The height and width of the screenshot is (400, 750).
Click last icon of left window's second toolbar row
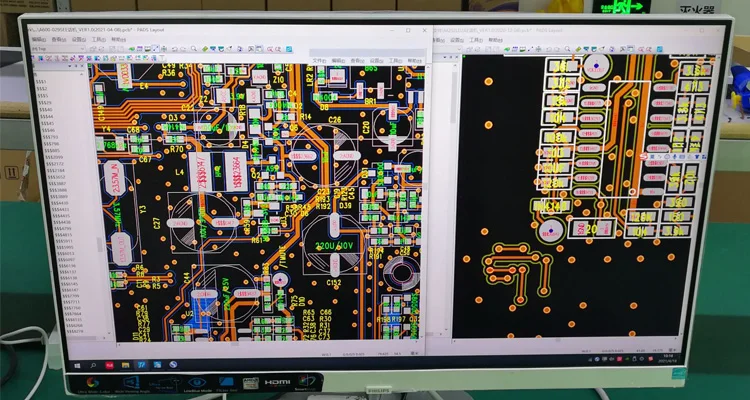pyautogui.click(x=163, y=58)
